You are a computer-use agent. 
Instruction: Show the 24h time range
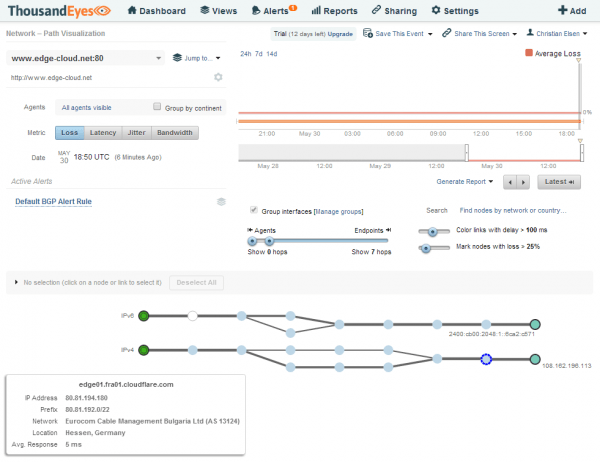[x=246, y=54]
